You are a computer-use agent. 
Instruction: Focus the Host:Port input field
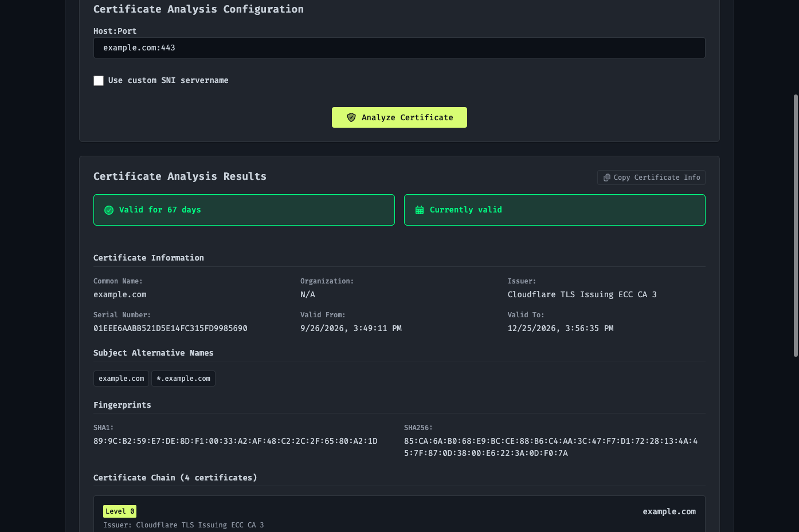[399, 48]
